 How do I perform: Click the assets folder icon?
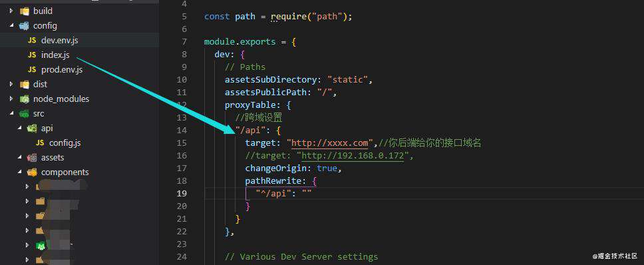point(32,158)
